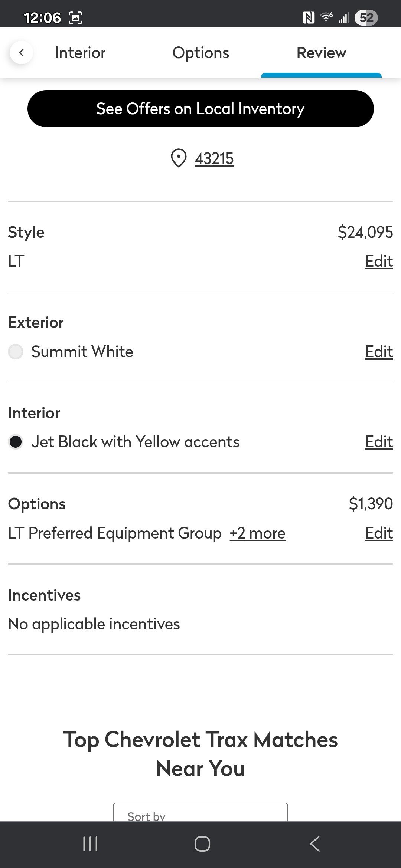Select the Review tab
This screenshot has width=401, height=868.
(321, 53)
